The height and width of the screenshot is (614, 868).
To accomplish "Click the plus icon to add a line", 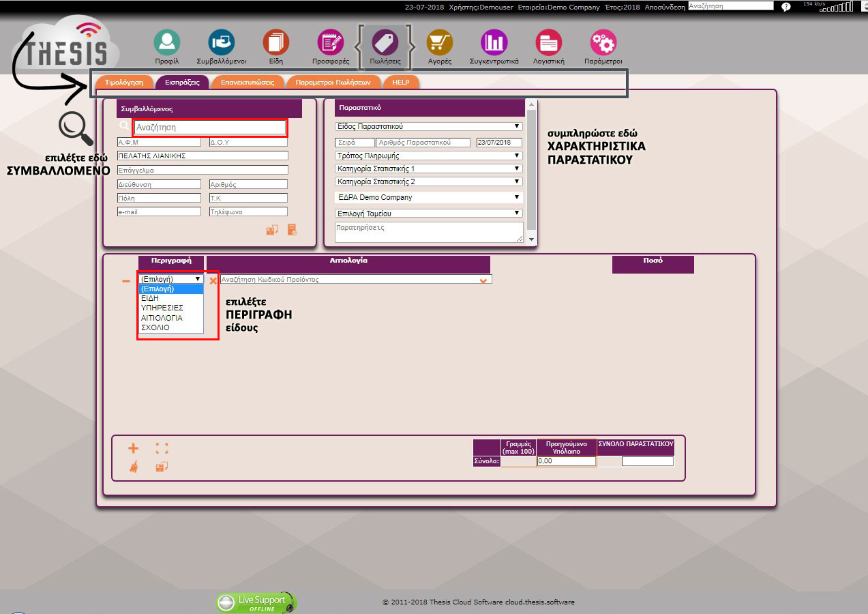I will pos(133,448).
